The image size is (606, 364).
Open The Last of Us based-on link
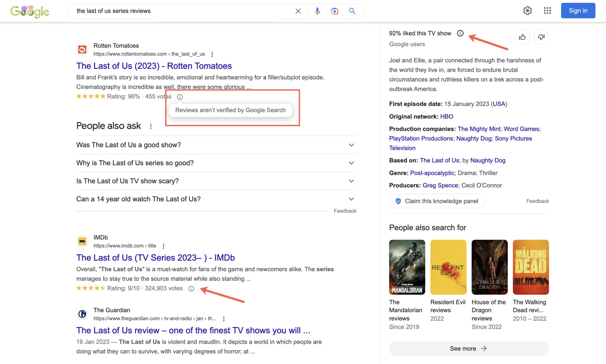[x=439, y=160]
